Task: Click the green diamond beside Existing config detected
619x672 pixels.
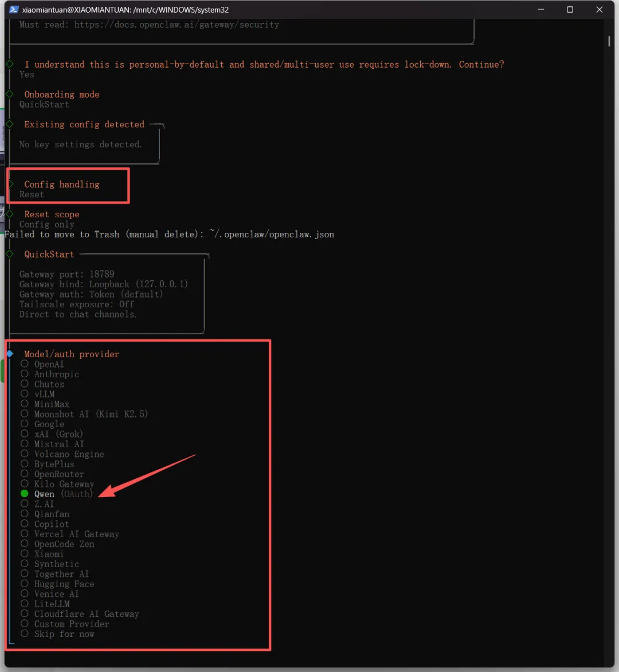Action: point(9,124)
